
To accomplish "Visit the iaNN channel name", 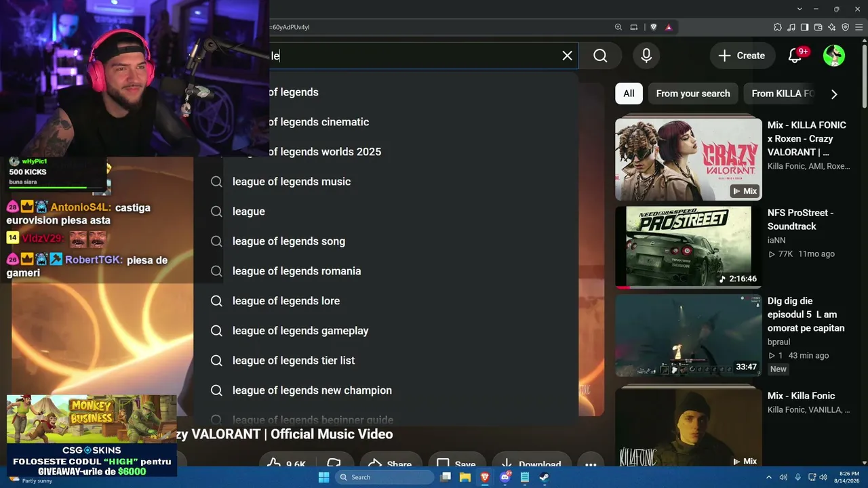I will pyautogui.click(x=777, y=240).
